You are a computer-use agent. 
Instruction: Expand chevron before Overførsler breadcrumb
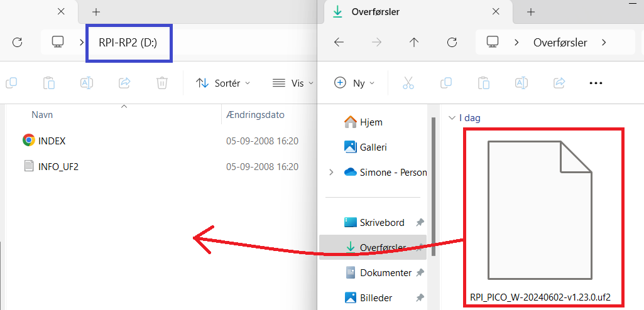point(516,42)
